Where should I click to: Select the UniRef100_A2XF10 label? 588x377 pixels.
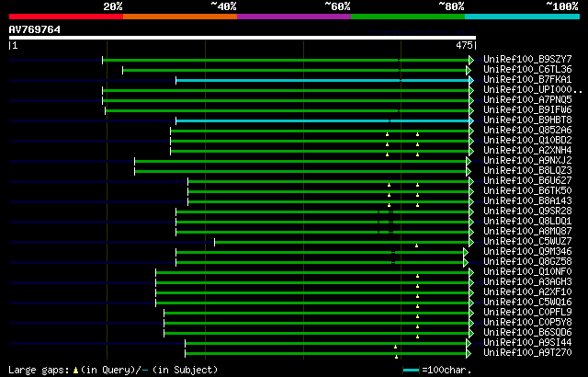(527, 292)
